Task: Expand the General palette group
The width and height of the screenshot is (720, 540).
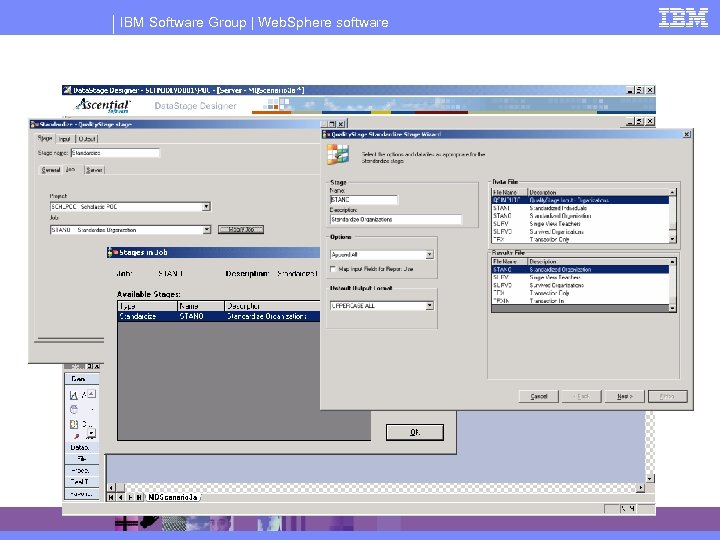Action: pyautogui.click(x=82, y=379)
